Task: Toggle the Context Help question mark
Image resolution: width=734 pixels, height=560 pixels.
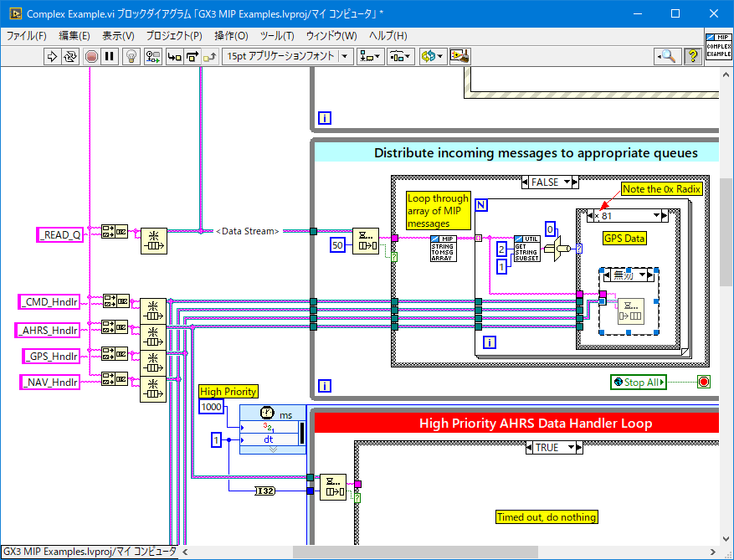Action: 693,57
